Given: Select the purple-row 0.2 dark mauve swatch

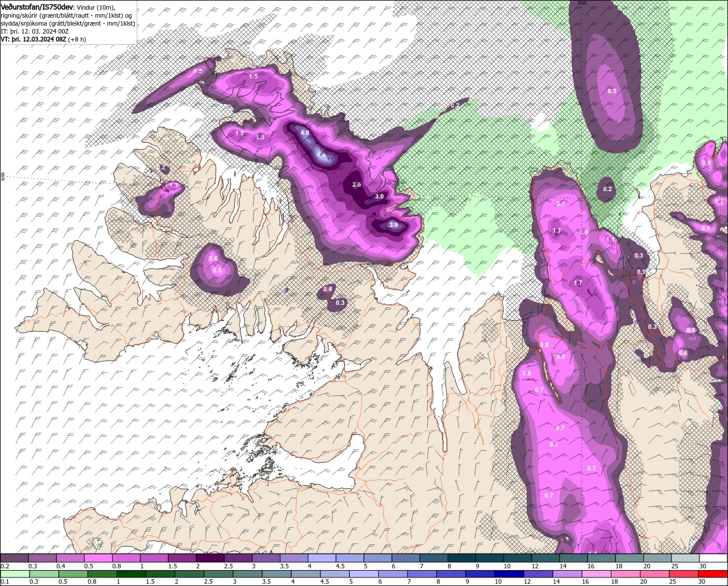Looking at the screenshot, I should click(15, 558).
